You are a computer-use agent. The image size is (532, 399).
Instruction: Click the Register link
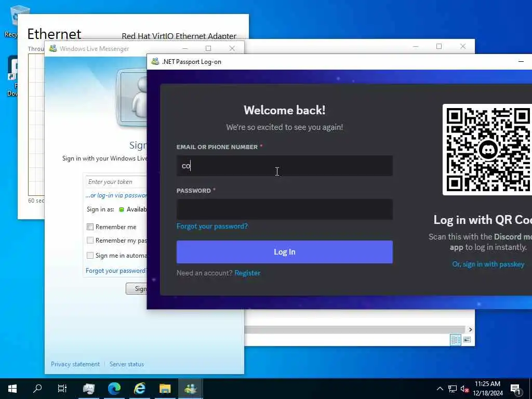pos(247,273)
